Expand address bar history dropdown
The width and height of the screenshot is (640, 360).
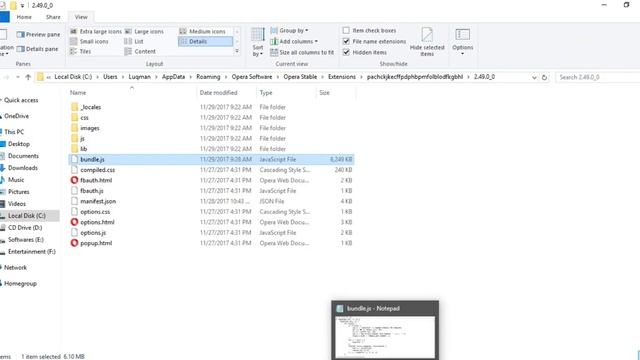pos(534,77)
